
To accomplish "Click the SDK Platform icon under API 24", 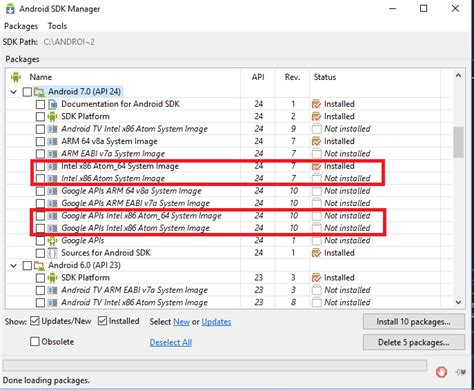I will coord(53,116).
